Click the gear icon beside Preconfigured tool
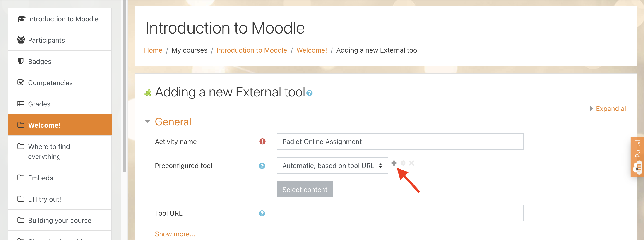Screen dimensions: 644x240 403,163
